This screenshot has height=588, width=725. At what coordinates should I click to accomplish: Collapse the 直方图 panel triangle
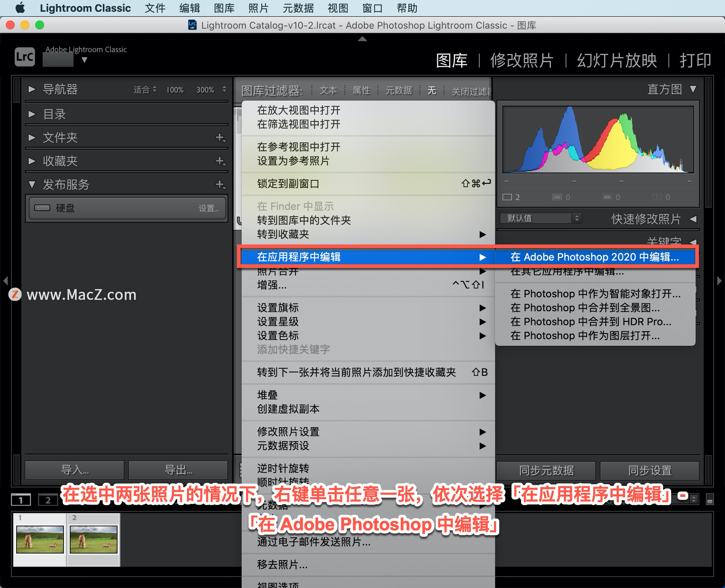pos(693,89)
